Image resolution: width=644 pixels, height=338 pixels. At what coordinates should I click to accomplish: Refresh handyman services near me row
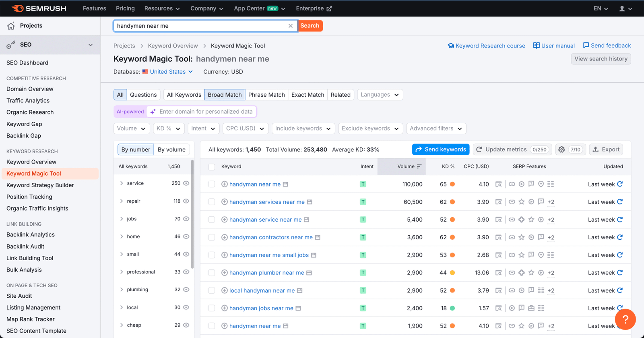[x=620, y=202]
